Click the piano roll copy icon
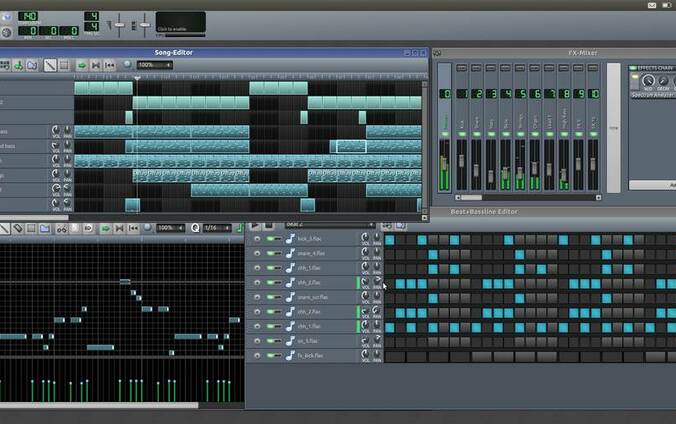Screen dimensions: 676x424 coord(75,229)
